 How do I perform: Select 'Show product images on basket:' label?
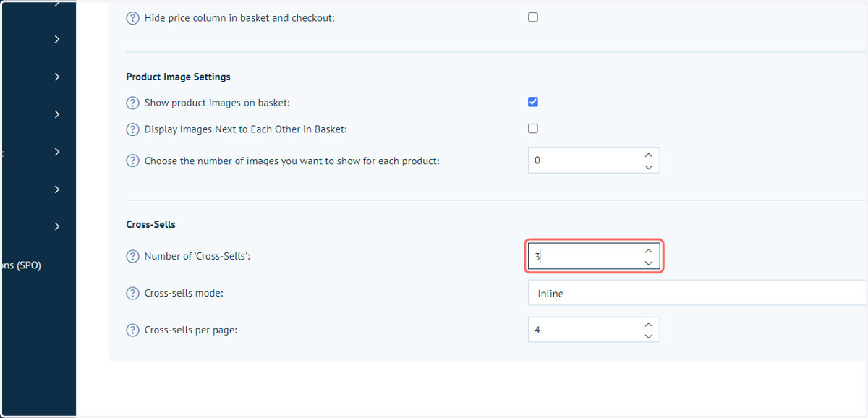coord(217,103)
